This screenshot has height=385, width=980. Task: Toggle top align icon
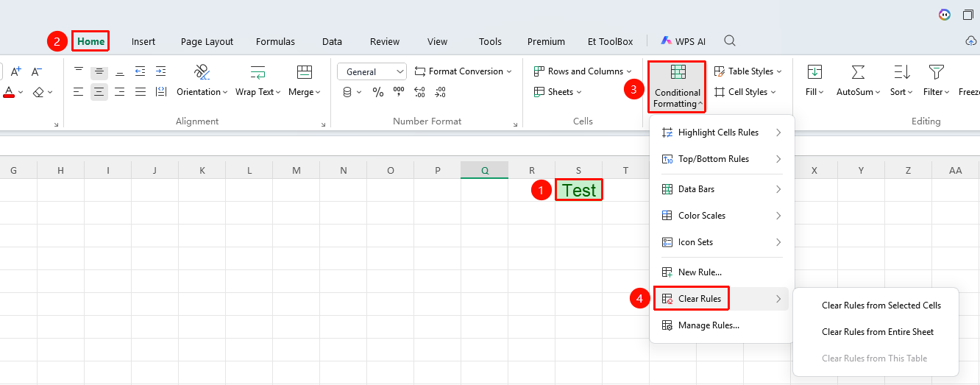click(x=79, y=71)
